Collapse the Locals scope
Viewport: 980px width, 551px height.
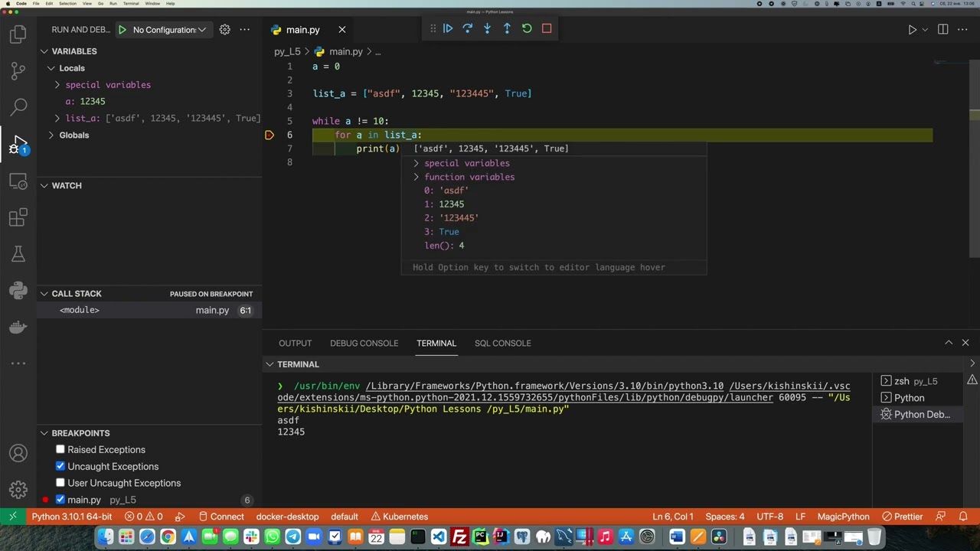click(x=149, y=68)
